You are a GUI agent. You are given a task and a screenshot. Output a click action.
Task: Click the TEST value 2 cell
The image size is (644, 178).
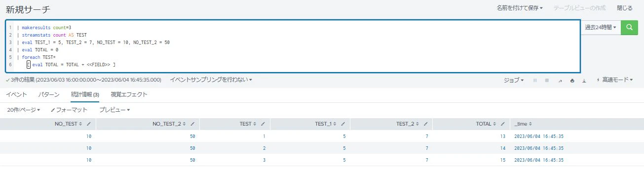[x=265, y=148]
